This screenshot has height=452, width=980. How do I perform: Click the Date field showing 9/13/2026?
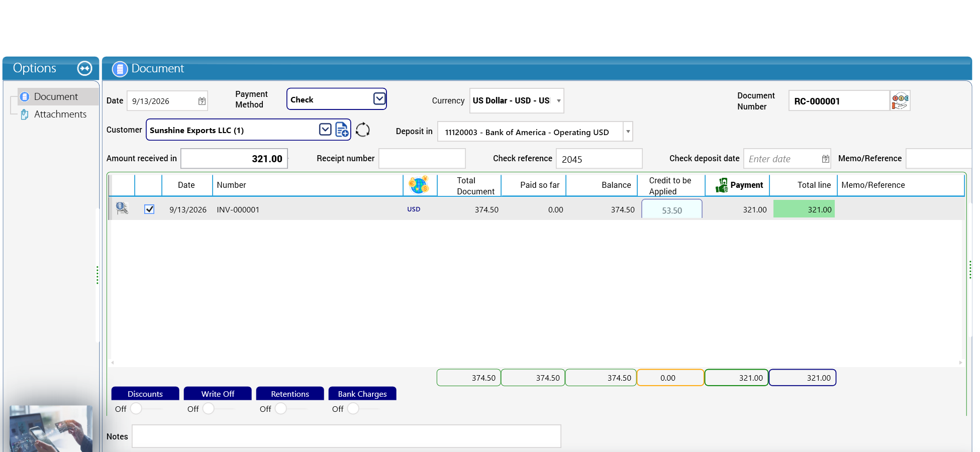click(x=167, y=101)
